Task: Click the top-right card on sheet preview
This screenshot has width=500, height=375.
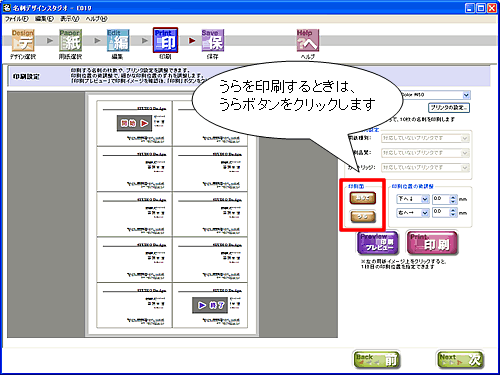Action: point(210,123)
